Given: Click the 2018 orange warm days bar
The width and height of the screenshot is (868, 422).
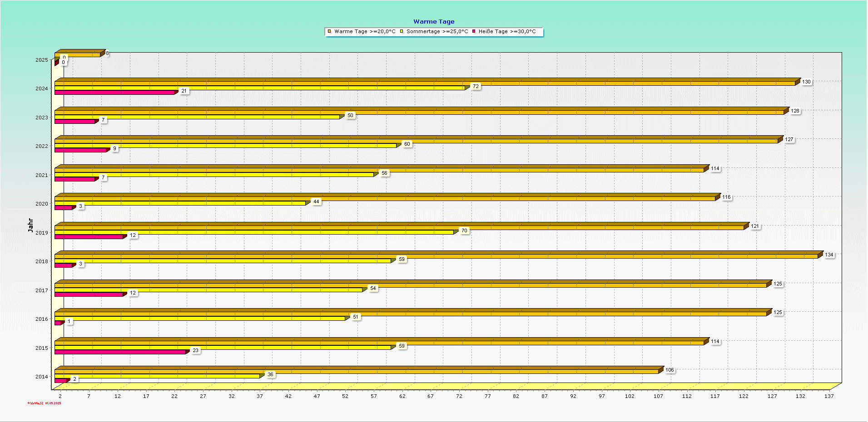Looking at the screenshot, I should point(439,255).
